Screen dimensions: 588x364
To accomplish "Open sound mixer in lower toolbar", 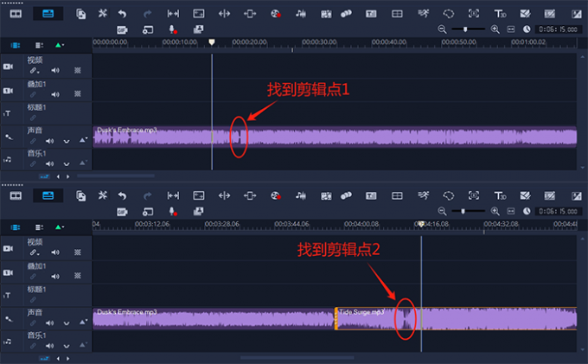I will (300, 196).
